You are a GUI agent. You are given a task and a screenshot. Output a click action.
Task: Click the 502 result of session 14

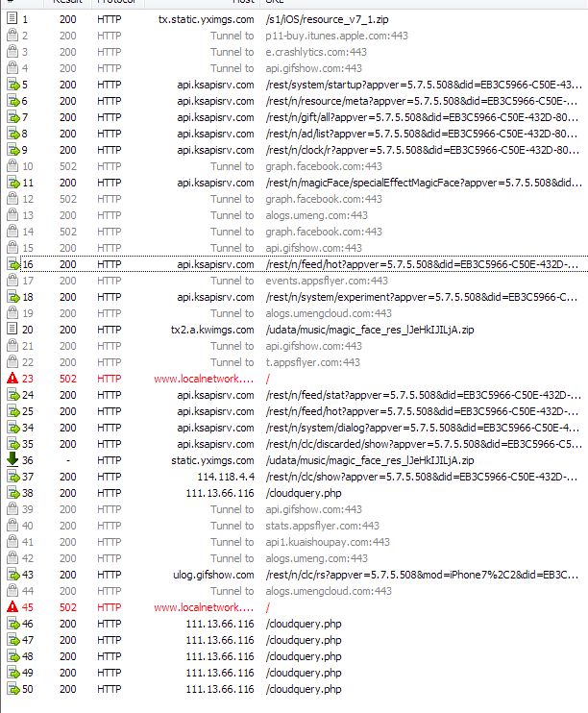tap(68, 232)
